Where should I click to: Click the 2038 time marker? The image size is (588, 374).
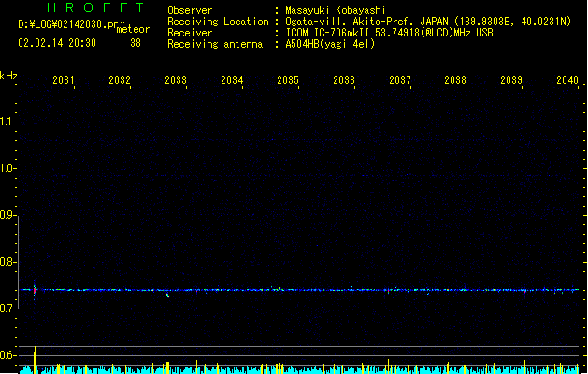455,80
